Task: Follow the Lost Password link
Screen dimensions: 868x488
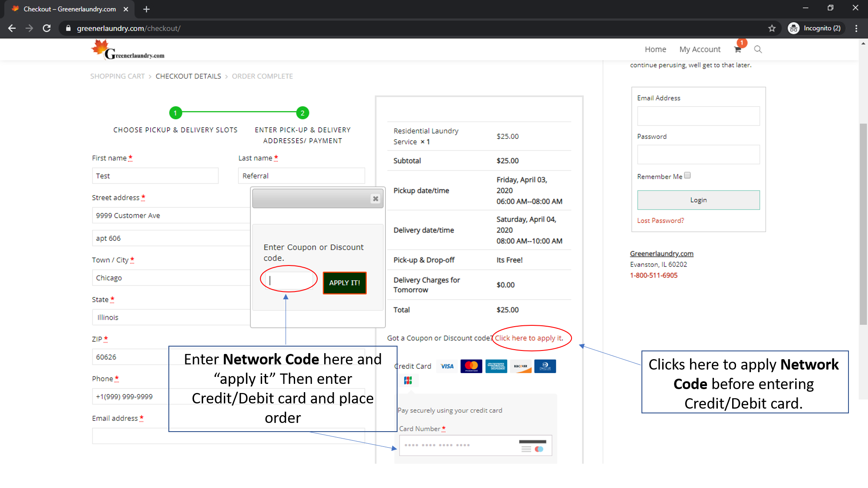Action: 660,220
